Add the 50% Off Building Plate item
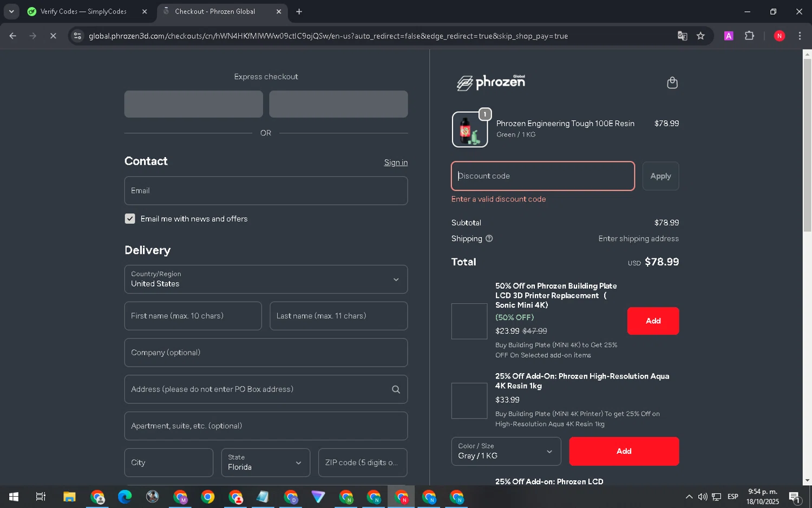The height and width of the screenshot is (508, 812). (653, 321)
